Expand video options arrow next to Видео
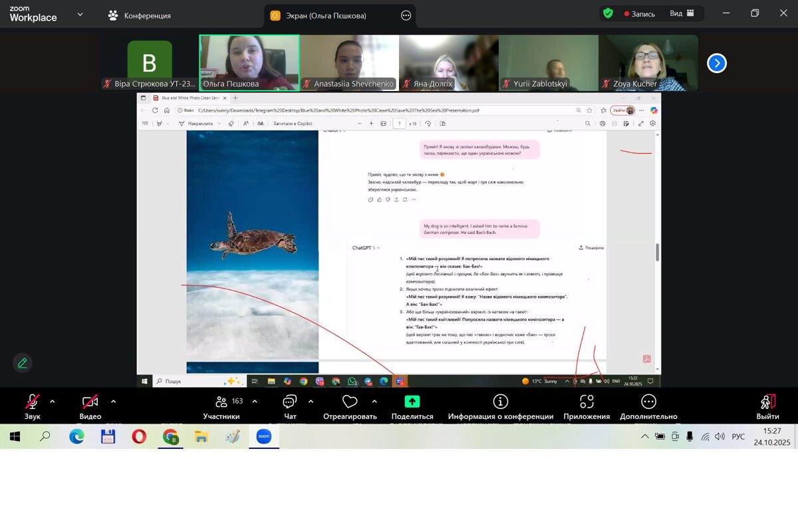Image resolution: width=798 pixels, height=532 pixels. 113,401
